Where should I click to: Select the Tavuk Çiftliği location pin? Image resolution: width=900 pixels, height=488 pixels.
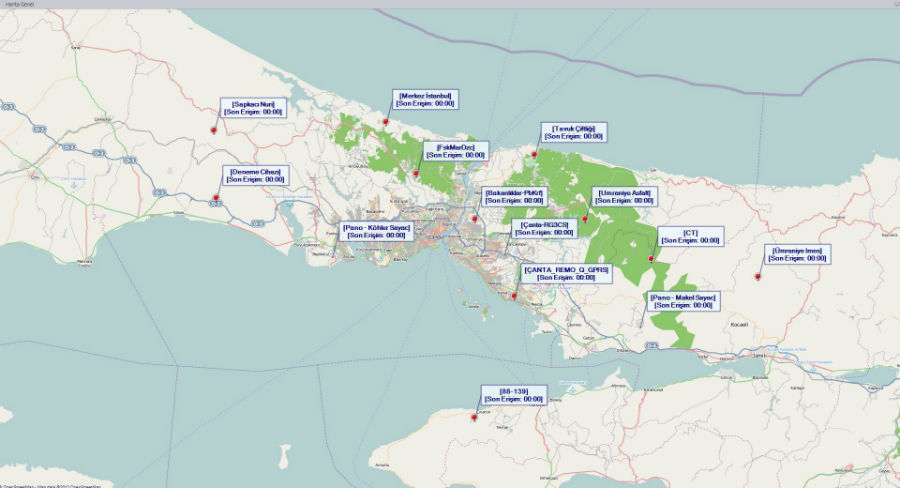tap(535, 154)
